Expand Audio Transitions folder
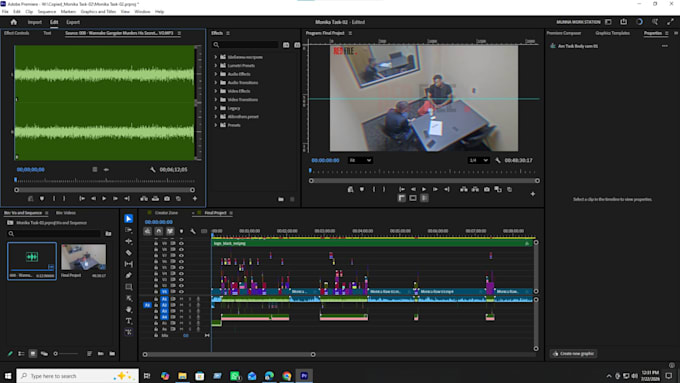This screenshot has width=680, height=383. (216, 82)
